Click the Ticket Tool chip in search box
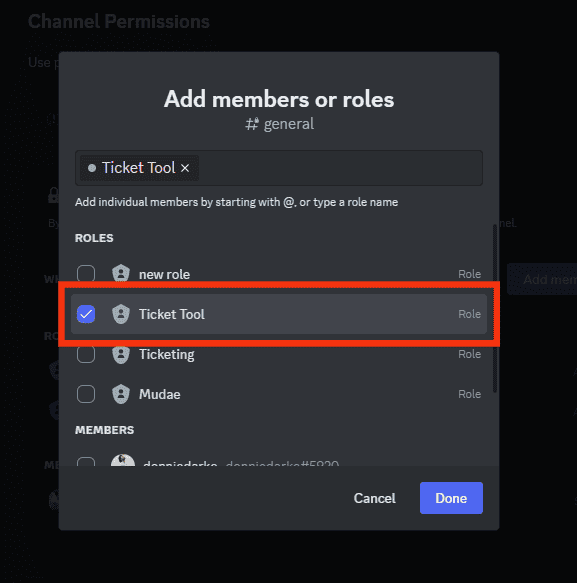The image size is (577, 583). click(x=139, y=168)
